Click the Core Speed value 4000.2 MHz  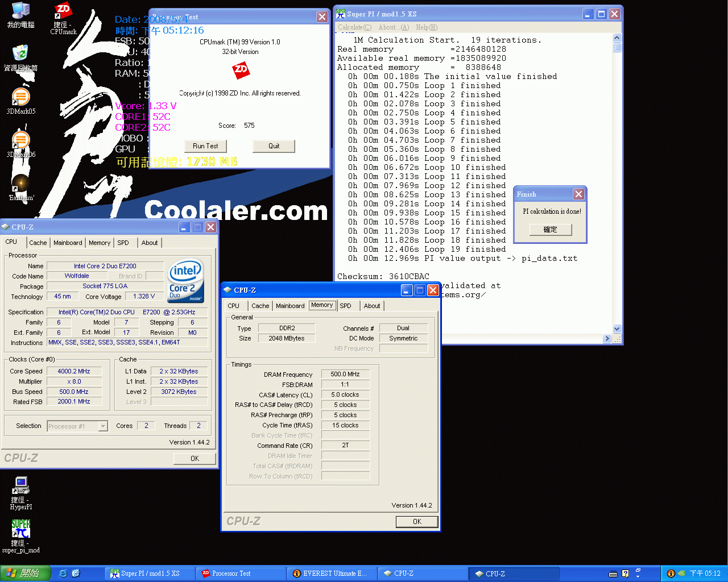(x=74, y=371)
